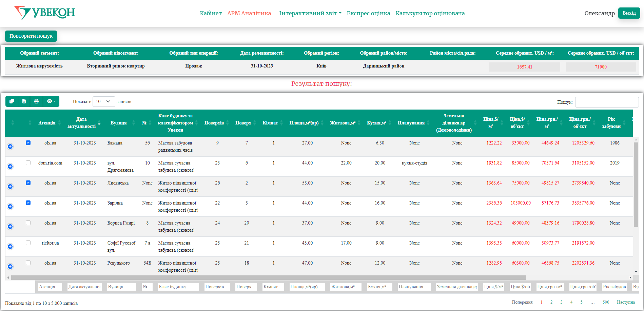Expand row details for Бориса Гмирі listing
Image resolution: width=644 pixels, height=311 pixels.
click(10, 227)
